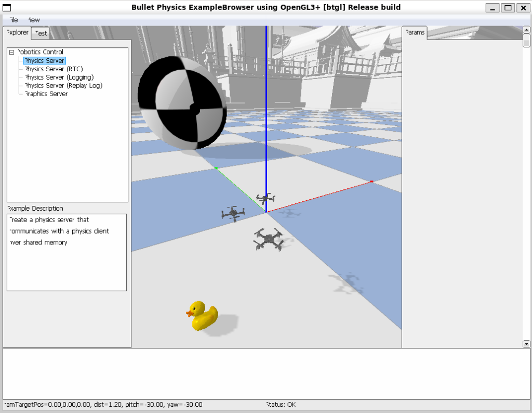532x413 pixels.
Task: Select Physics Server (RTC) example
Action: tap(54, 69)
